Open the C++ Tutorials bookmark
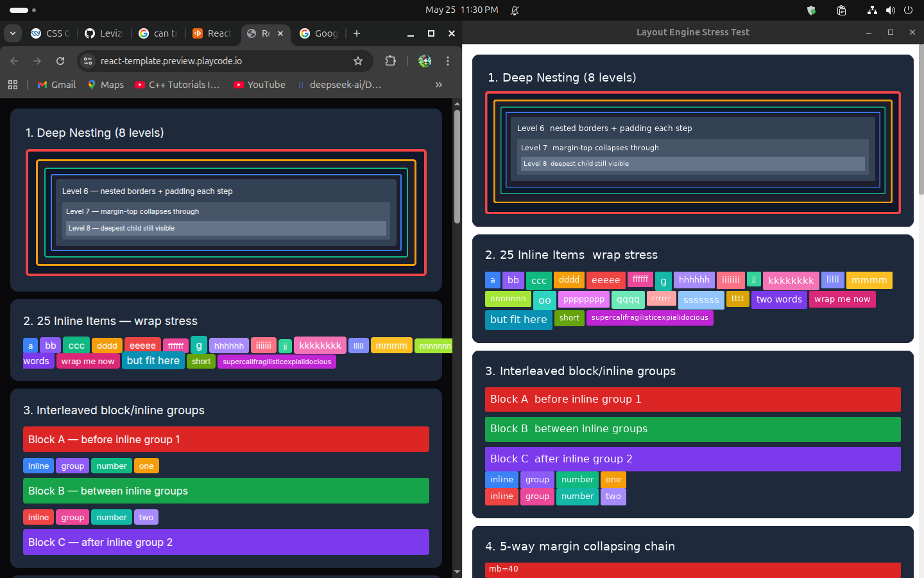924x578 pixels. (177, 85)
